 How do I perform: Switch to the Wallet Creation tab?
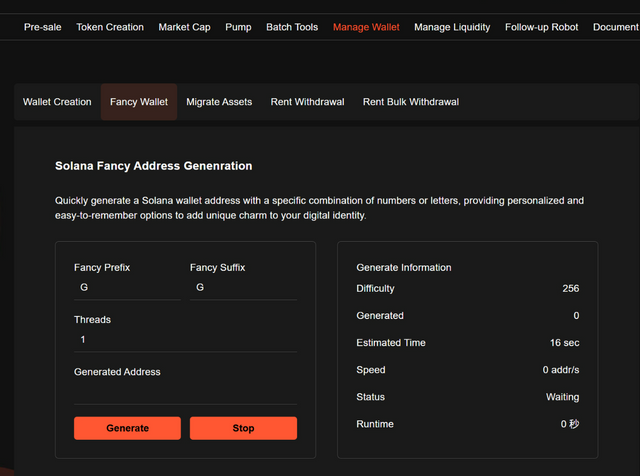(x=57, y=102)
